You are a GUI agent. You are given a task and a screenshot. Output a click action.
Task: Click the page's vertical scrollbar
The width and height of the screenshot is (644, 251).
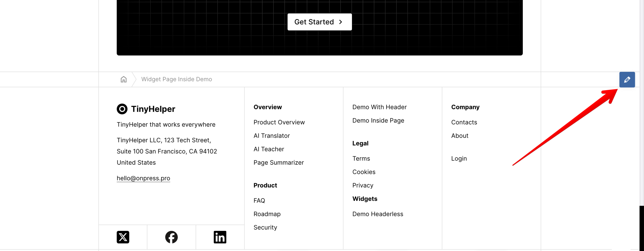coord(641,227)
